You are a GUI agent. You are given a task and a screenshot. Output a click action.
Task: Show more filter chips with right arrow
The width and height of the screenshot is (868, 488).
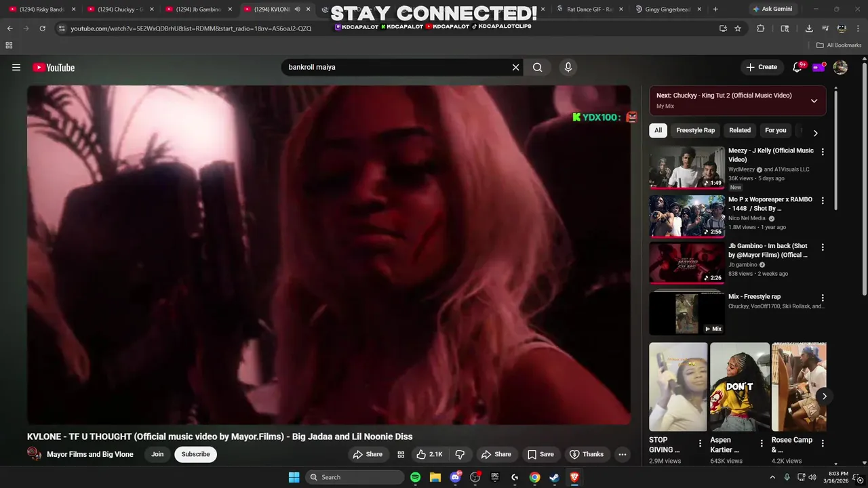click(x=815, y=133)
